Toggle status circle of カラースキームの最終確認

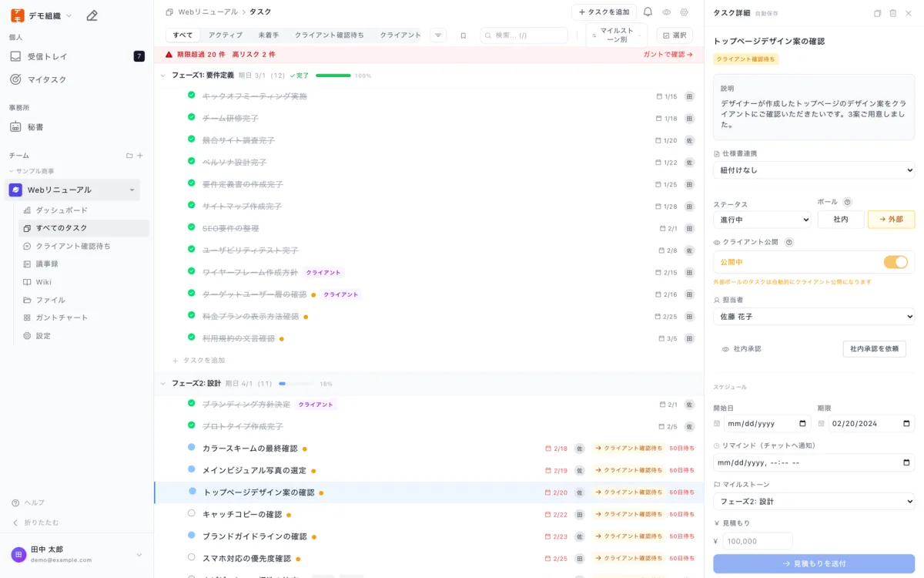point(192,447)
